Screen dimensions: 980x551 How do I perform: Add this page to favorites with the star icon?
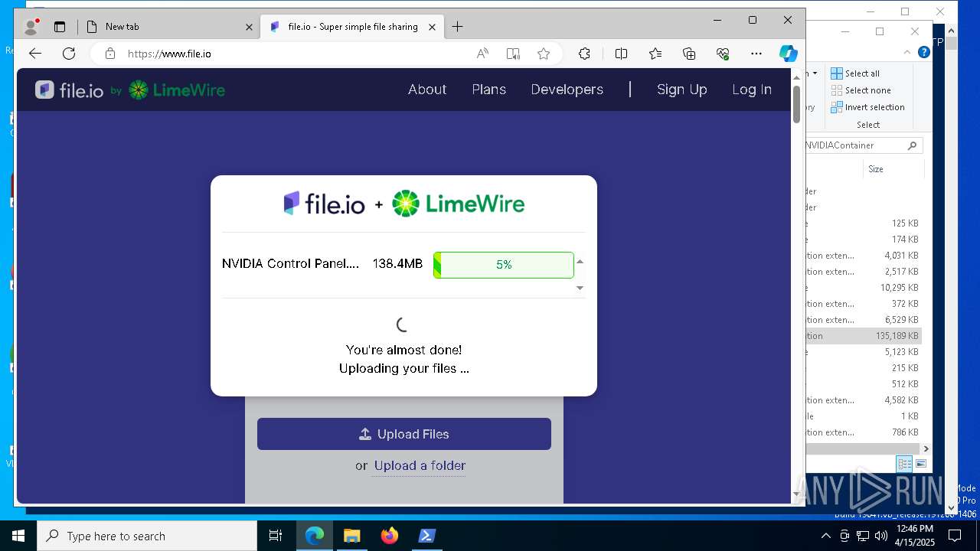pos(544,54)
